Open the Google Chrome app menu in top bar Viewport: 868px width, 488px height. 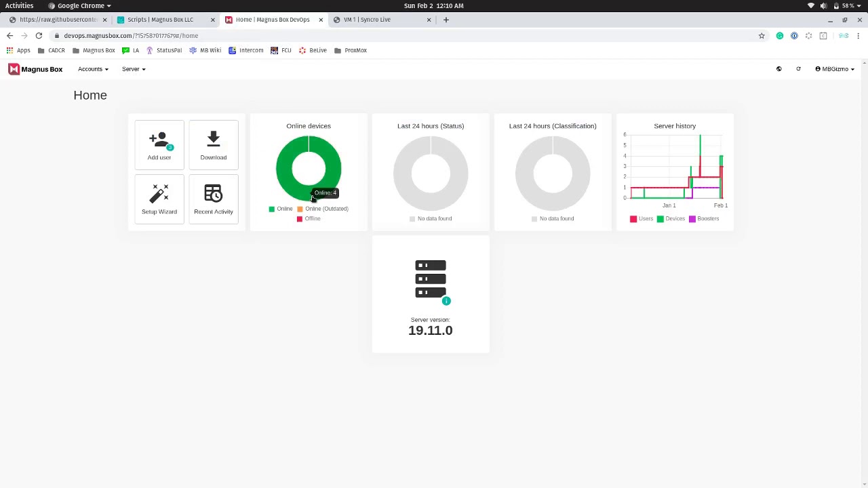[80, 5]
